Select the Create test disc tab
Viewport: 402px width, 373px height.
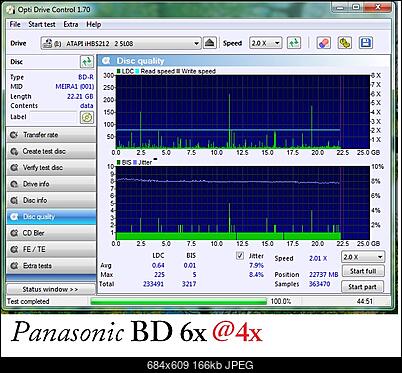pyautogui.click(x=51, y=151)
